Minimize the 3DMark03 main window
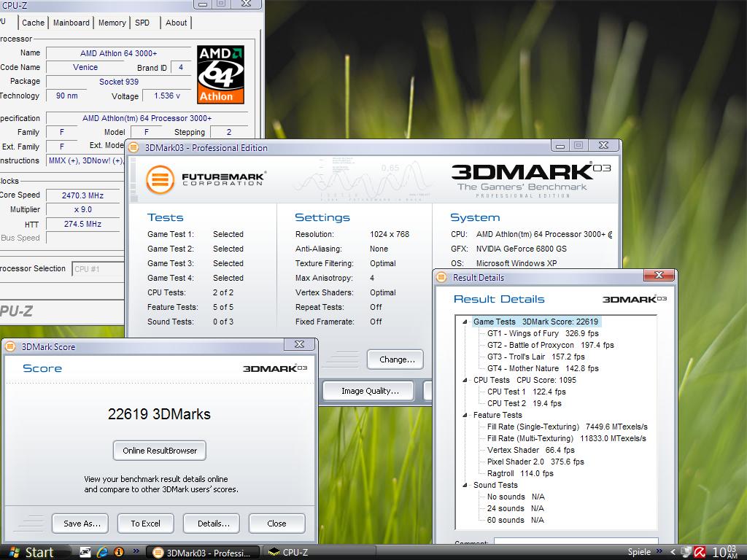The image size is (747, 560). 560,145
